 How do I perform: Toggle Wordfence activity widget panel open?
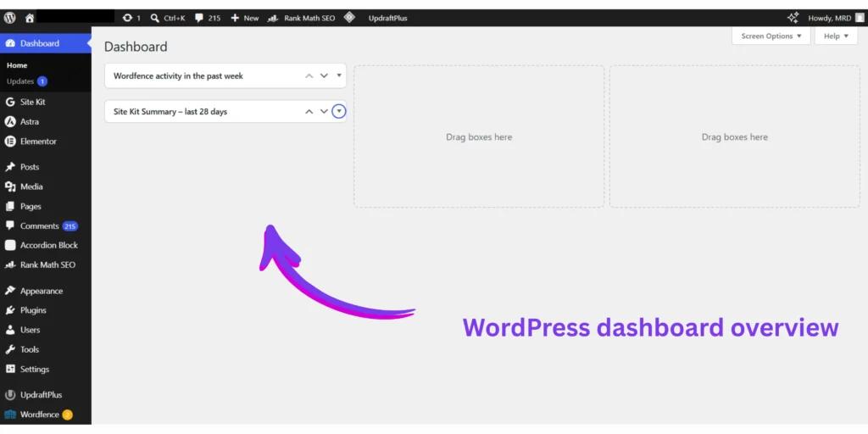(x=339, y=75)
